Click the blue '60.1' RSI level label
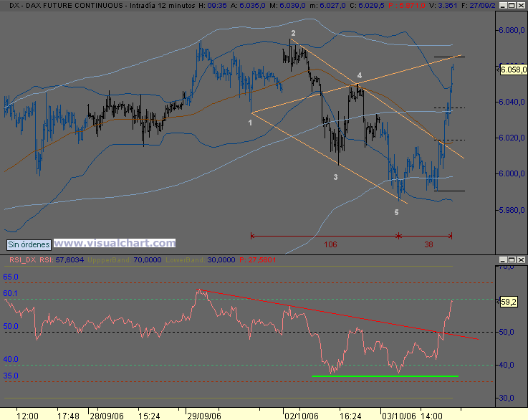The height and width of the screenshot is (420, 528). (x=10, y=293)
